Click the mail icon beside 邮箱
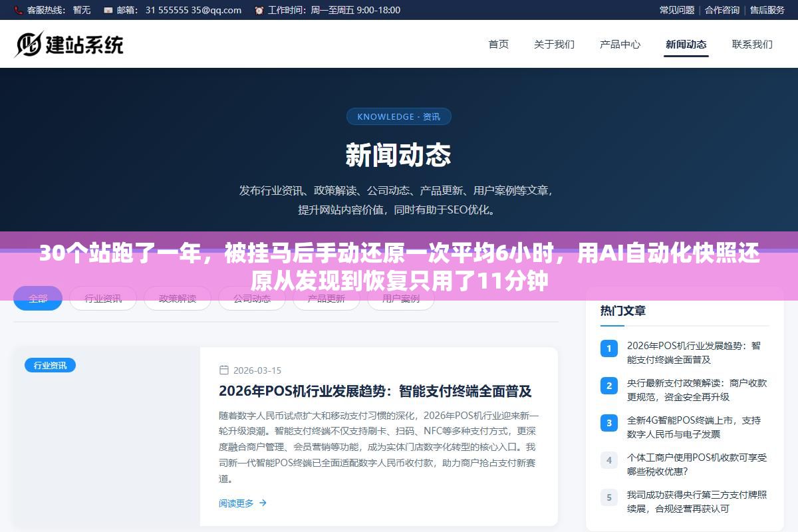The image size is (798, 532). [108, 10]
